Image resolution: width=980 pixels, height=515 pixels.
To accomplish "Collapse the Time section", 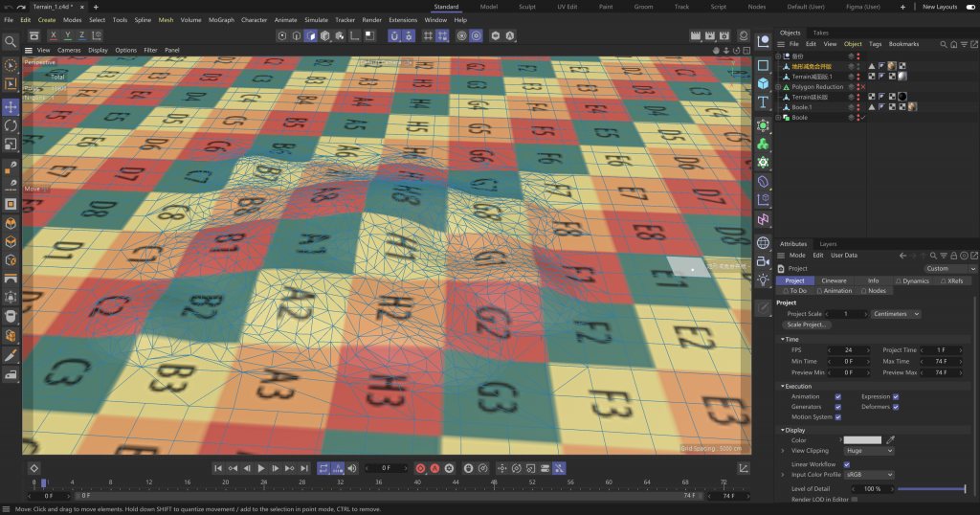I will click(x=783, y=340).
